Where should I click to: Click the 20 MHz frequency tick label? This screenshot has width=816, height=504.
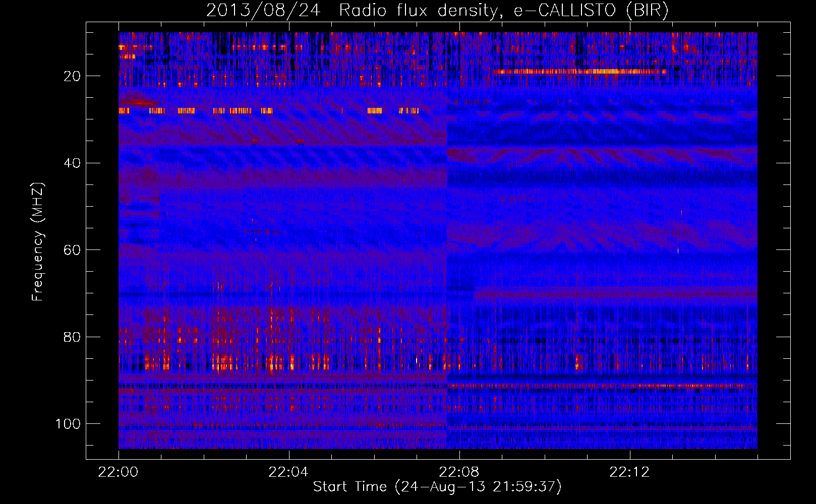pyautogui.click(x=73, y=76)
